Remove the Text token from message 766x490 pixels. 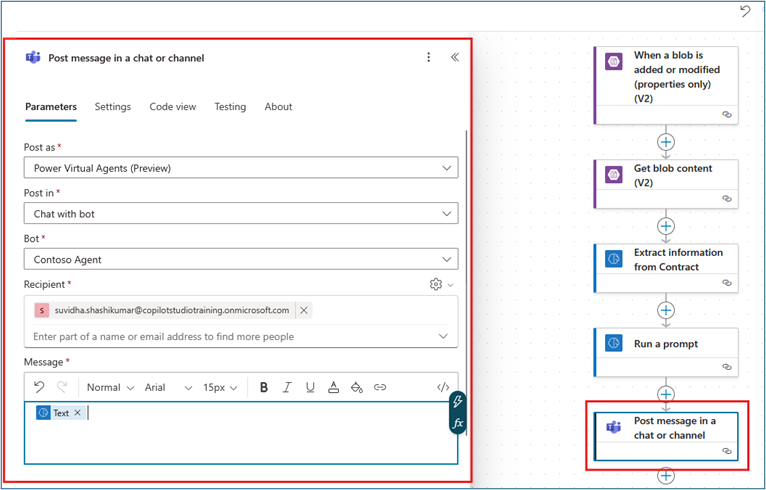coord(77,413)
